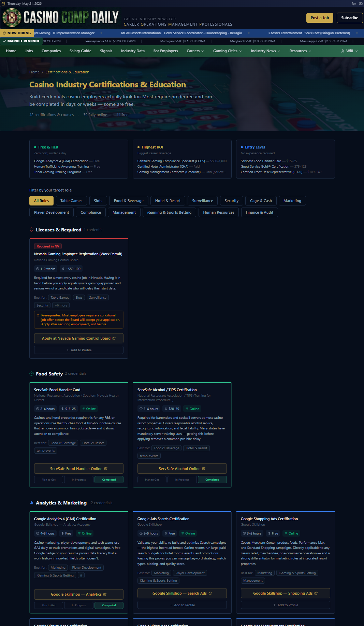The height and width of the screenshot is (626, 364).
Task: Click Pennsylvania GGR revenue ticker entry
Action: [x=111, y=41]
